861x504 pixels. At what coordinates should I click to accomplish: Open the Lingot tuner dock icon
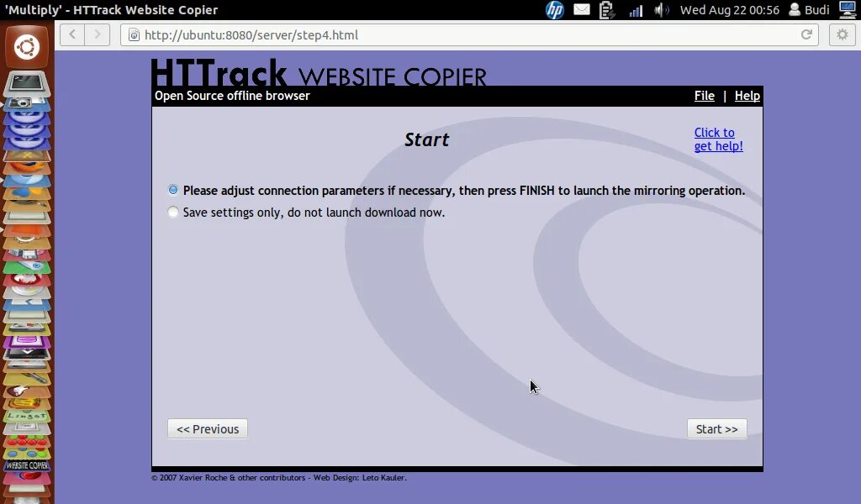pyautogui.click(x=27, y=417)
